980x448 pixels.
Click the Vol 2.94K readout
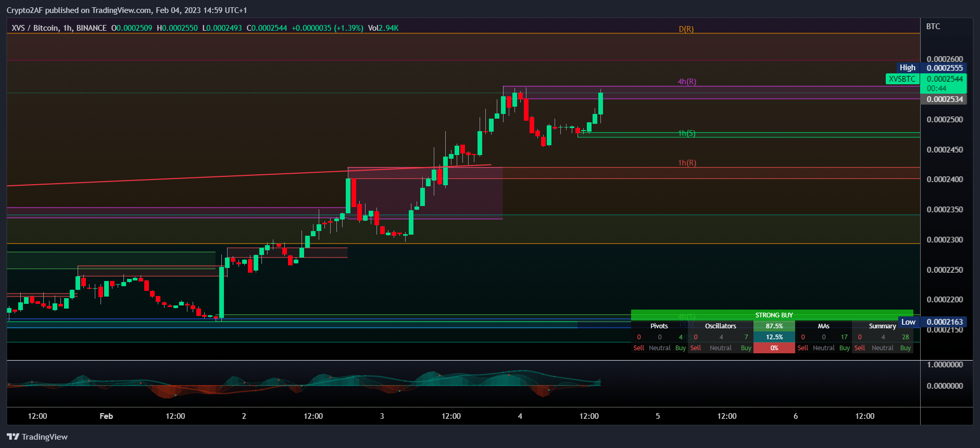point(383,28)
